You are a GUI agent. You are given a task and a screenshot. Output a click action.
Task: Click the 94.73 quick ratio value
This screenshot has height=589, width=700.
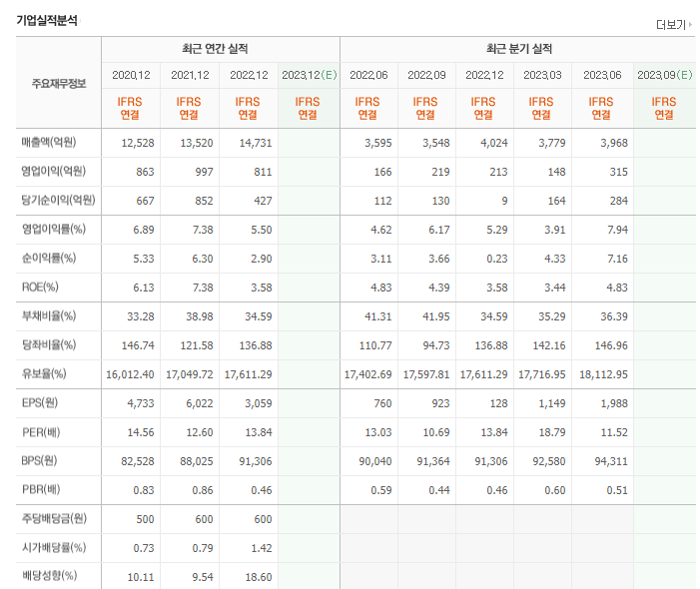tap(436, 345)
